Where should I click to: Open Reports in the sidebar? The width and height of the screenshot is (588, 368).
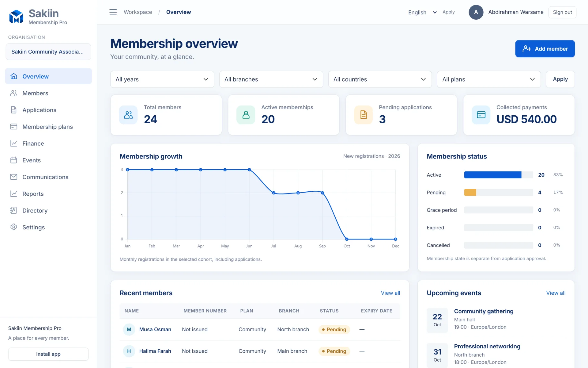point(48,194)
